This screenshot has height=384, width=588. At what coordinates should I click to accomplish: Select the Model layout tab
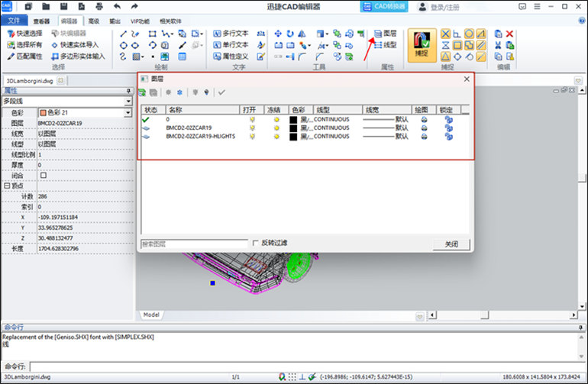[x=151, y=315]
